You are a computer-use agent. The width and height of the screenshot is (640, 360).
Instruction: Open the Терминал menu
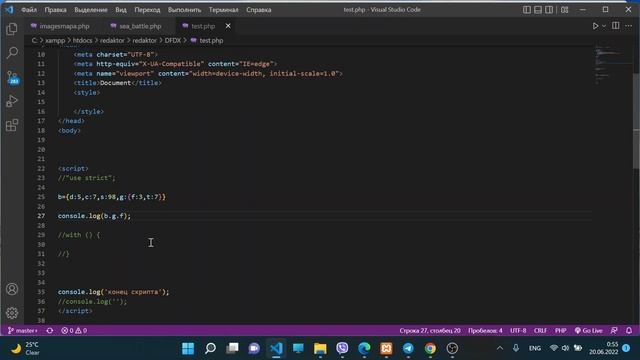point(223,10)
